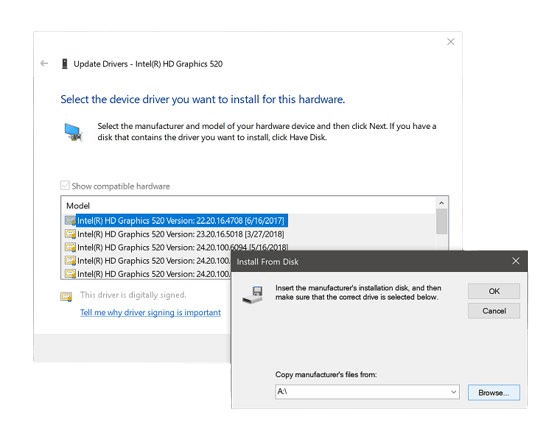Click the Model column header
This screenshot has height=445, width=560.
(78, 206)
